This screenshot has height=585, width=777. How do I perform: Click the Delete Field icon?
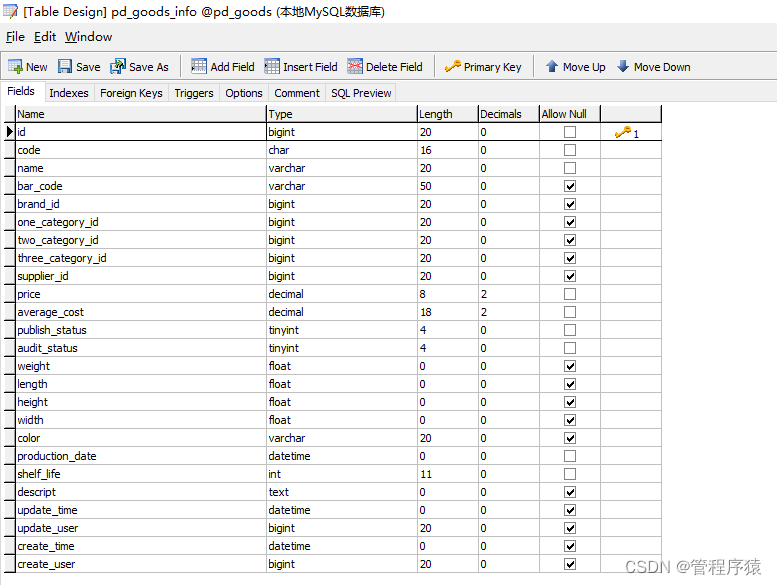click(355, 66)
